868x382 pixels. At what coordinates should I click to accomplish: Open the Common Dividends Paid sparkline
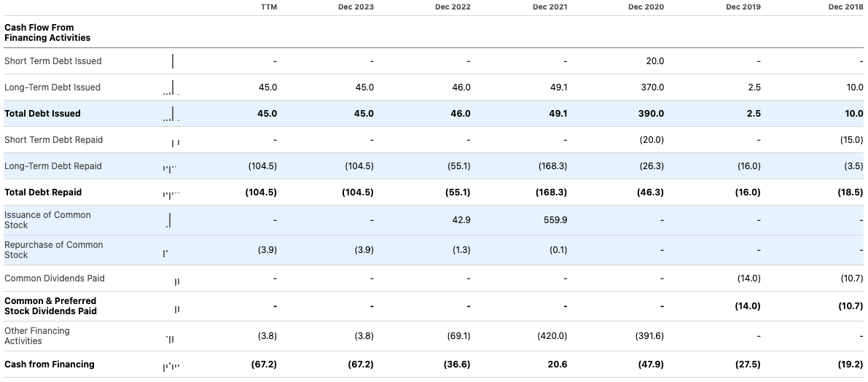pos(176,281)
